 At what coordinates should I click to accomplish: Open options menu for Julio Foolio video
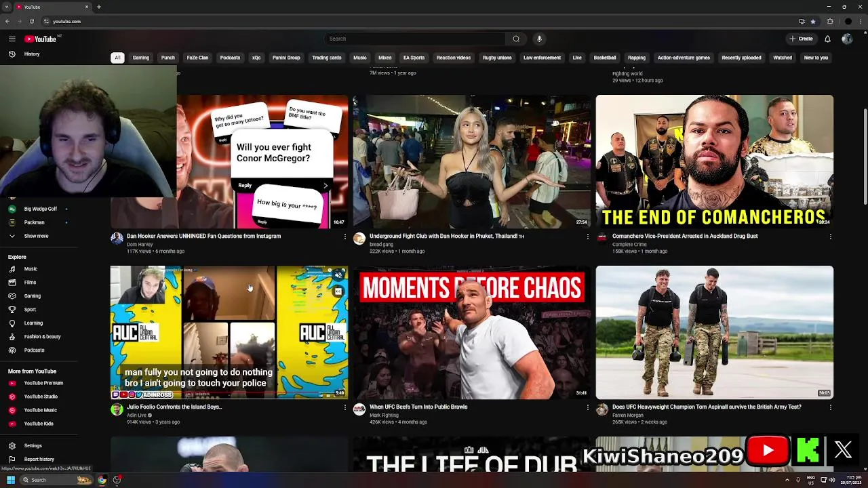[344, 407]
